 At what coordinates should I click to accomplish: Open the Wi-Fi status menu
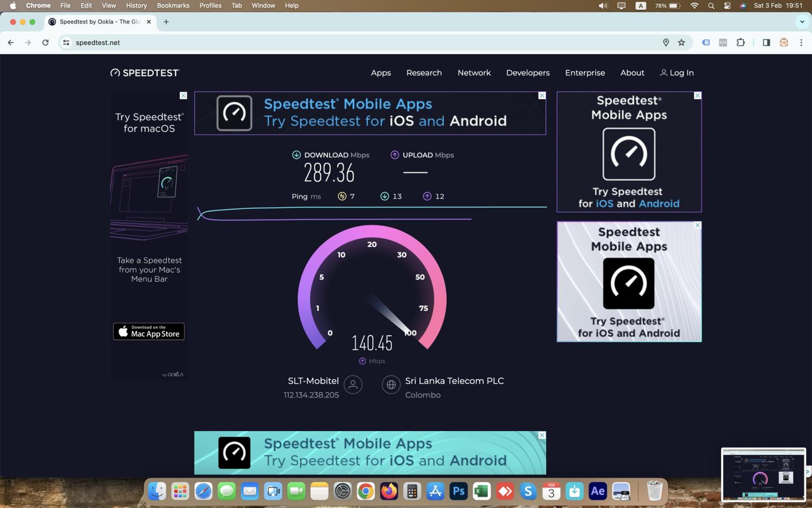[694, 6]
